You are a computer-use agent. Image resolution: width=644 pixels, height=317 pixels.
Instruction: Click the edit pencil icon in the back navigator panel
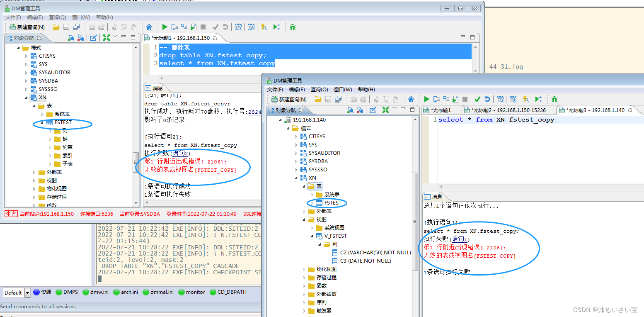point(94,38)
